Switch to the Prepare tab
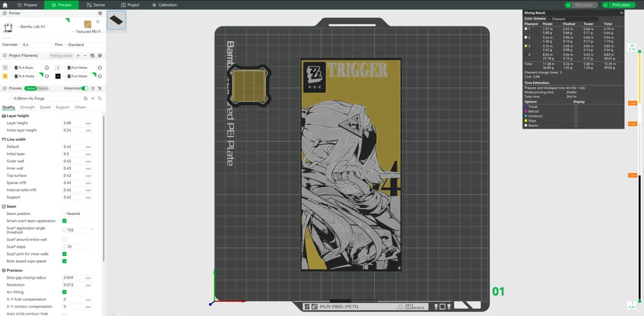The height and width of the screenshot is (316, 644). pos(27,5)
